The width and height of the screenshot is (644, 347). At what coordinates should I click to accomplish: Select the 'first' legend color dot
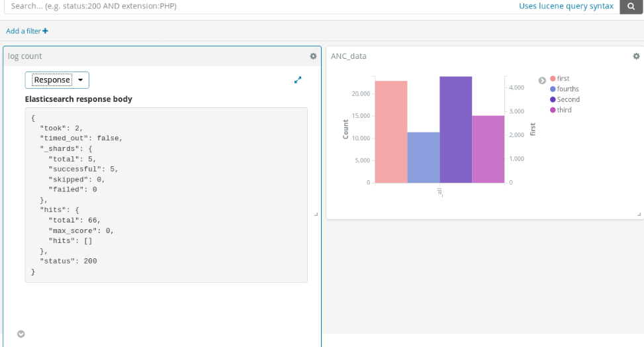(x=553, y=79)
